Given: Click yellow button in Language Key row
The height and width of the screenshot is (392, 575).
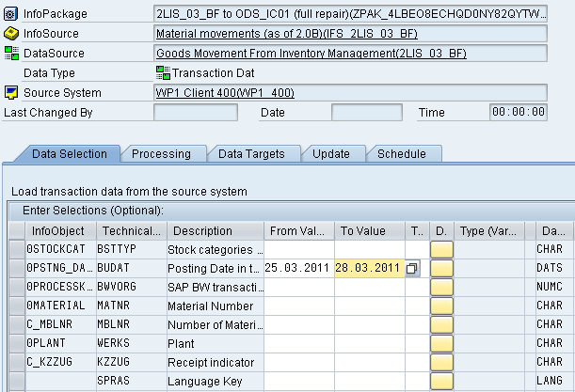Looking at the screenshot, I should pos(441,381).
